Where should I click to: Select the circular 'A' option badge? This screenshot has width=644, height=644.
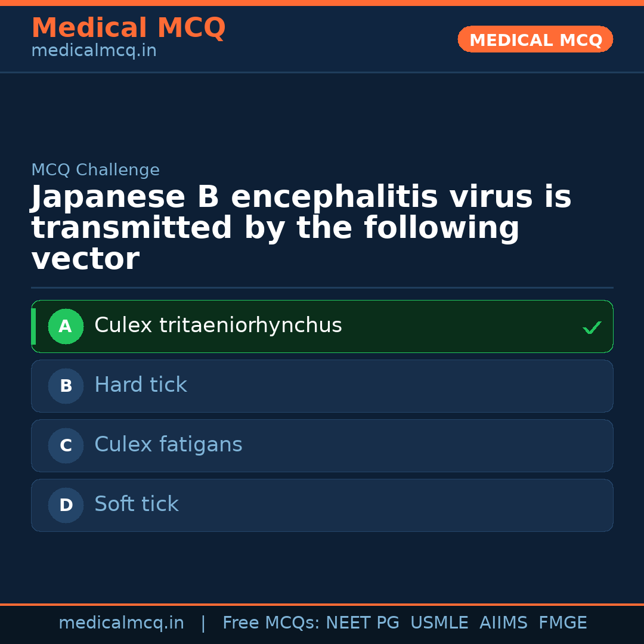(x=66, y=326)
